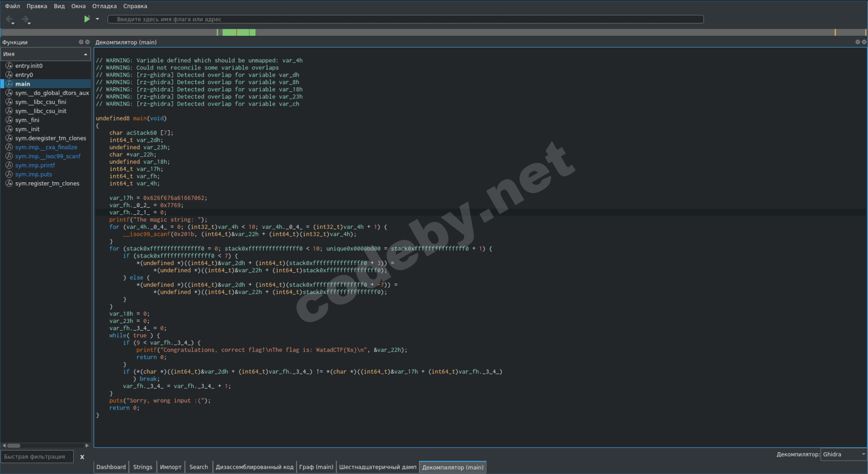Float the Функции panel with undock icon
This screenshot has height=474, width=868.
(81, 42)
